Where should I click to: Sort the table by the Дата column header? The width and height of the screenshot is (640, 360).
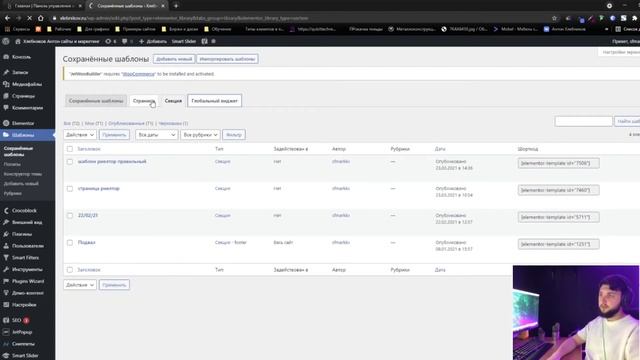coord(440,149)
